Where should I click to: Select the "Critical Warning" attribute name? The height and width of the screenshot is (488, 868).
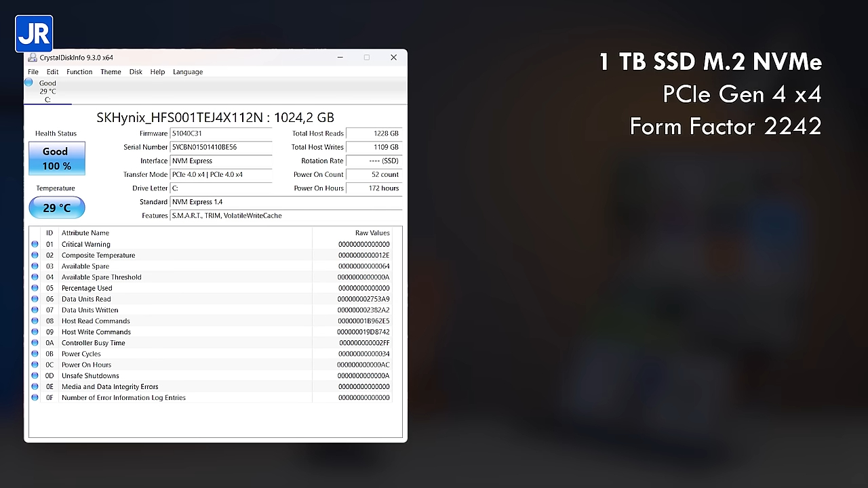(x=86, y=244)
